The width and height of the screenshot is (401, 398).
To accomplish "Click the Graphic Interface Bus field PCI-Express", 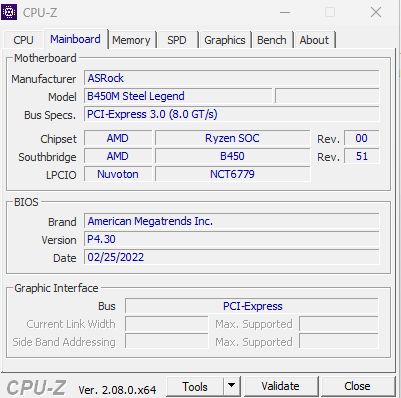I will [x=252, y=306].
